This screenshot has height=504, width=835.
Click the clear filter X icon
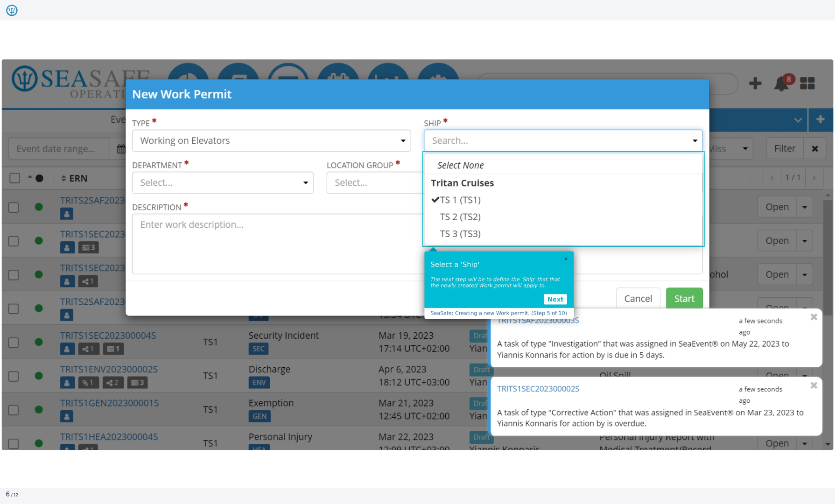click(815, 148)
